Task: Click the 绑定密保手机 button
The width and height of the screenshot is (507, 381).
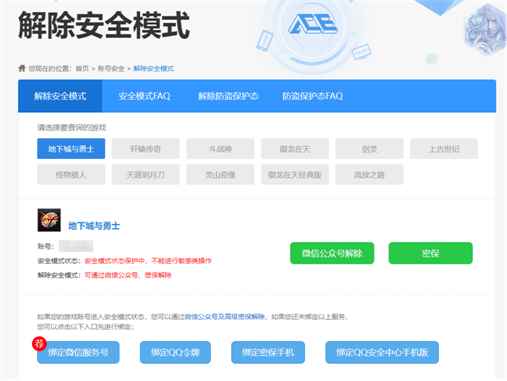Action: (268, 352)
